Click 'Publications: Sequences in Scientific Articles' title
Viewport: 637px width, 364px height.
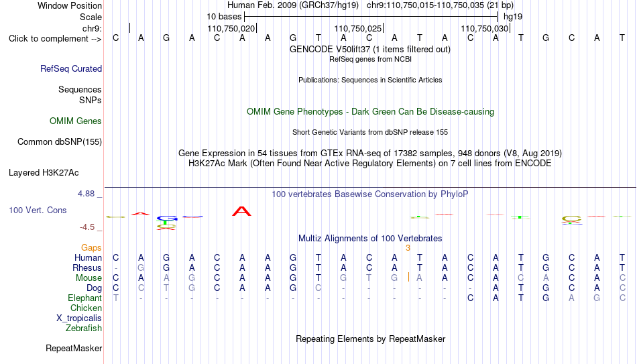370,80
